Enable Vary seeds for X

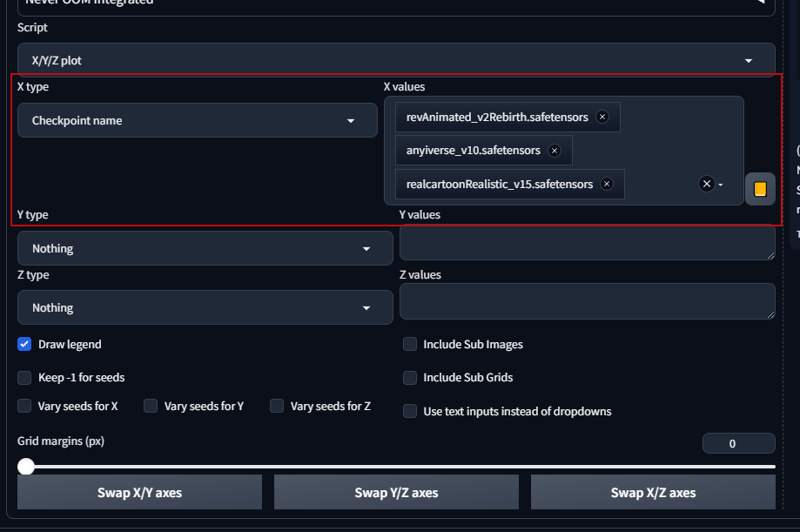[24, 406]
